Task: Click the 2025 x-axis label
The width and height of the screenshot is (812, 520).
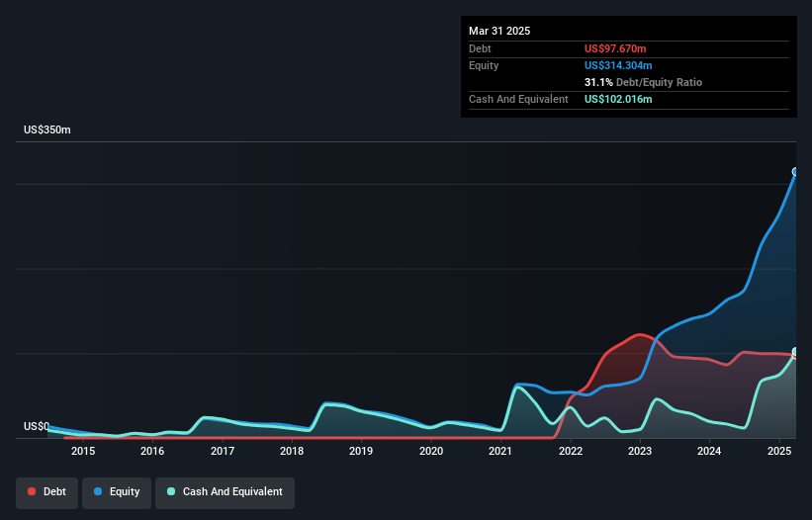Action: [779, 451]
